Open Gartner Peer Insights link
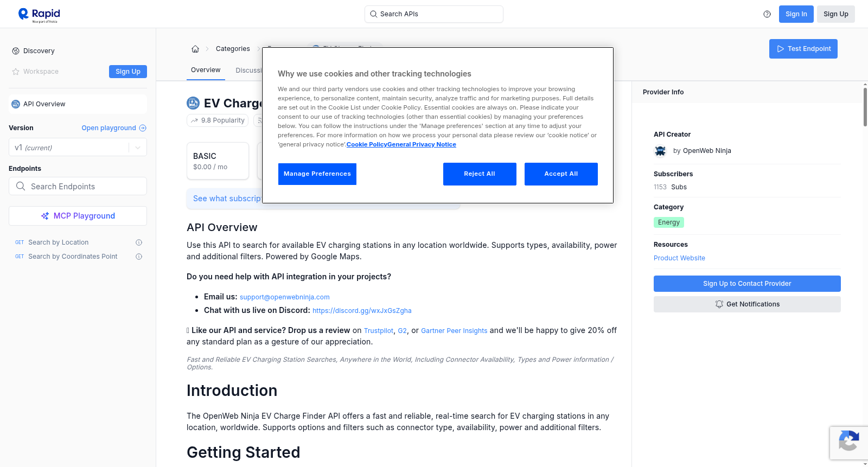This screenshot has height=467, width=868. (454, 331)
